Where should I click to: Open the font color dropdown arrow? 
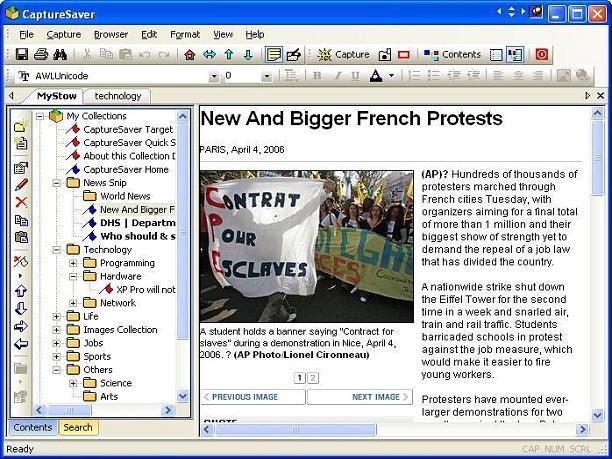391,76
